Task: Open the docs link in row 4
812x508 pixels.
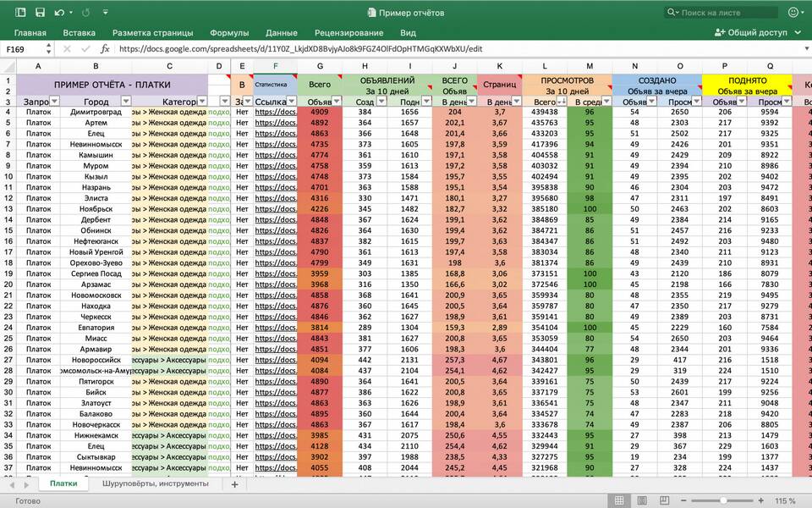Action: (275, 112)
